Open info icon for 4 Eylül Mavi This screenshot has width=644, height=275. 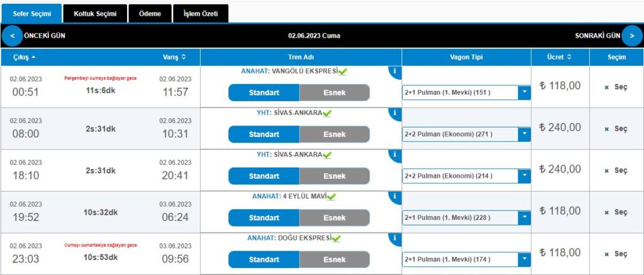point(394,197)
